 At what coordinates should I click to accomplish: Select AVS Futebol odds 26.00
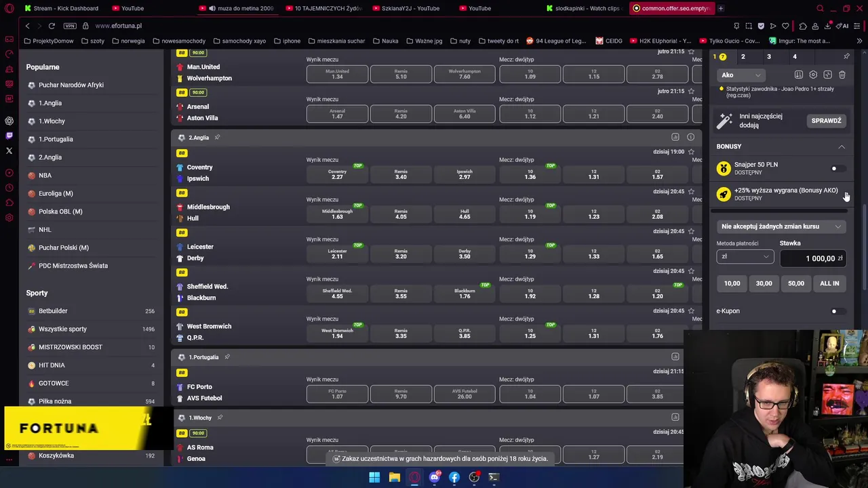click(465, 394)
